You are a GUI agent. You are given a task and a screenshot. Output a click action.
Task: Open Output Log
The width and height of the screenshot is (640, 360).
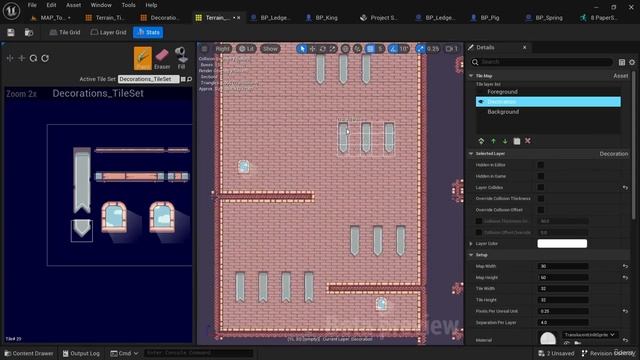click(x=81, y=353)
